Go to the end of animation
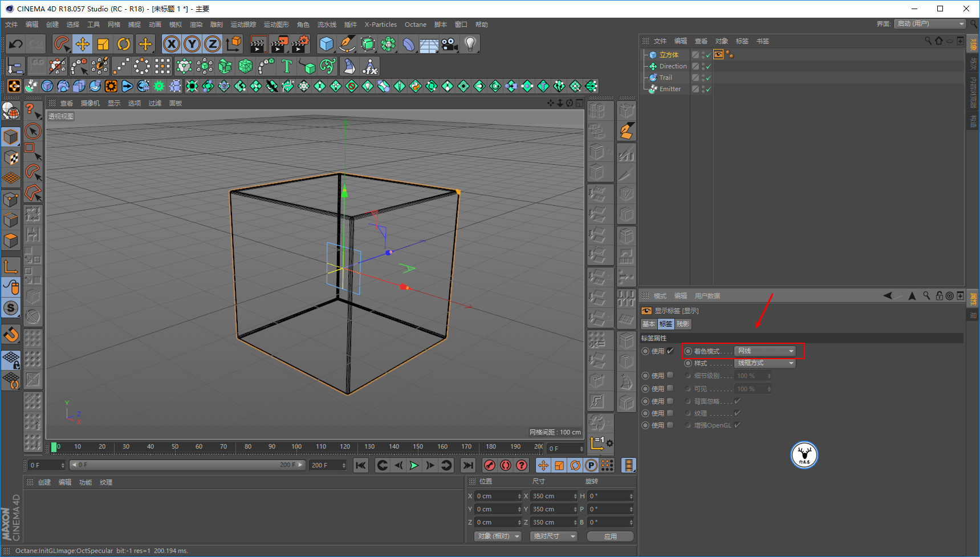 click(468, 466)
